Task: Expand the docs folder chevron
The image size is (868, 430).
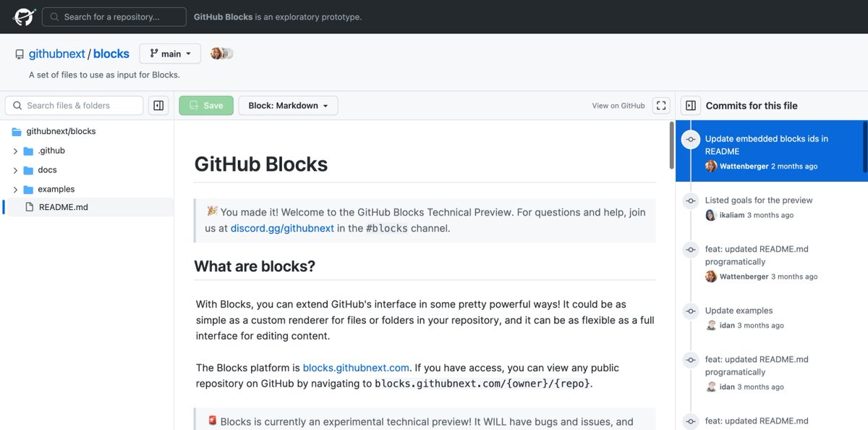Action: click(x=15, y=170)
